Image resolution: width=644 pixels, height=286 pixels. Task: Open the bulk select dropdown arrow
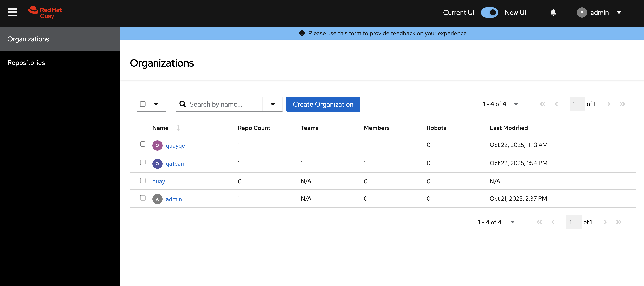156,104
